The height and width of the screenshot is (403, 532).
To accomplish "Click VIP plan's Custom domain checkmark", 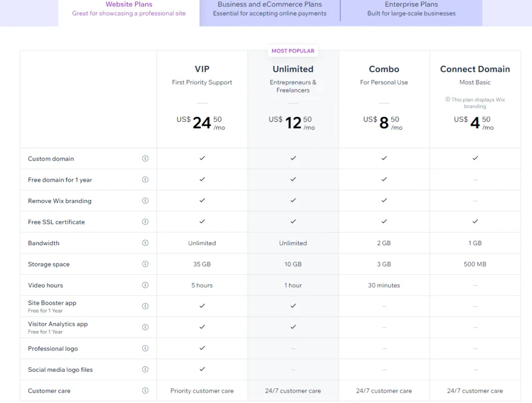I will tap(202, 158).
